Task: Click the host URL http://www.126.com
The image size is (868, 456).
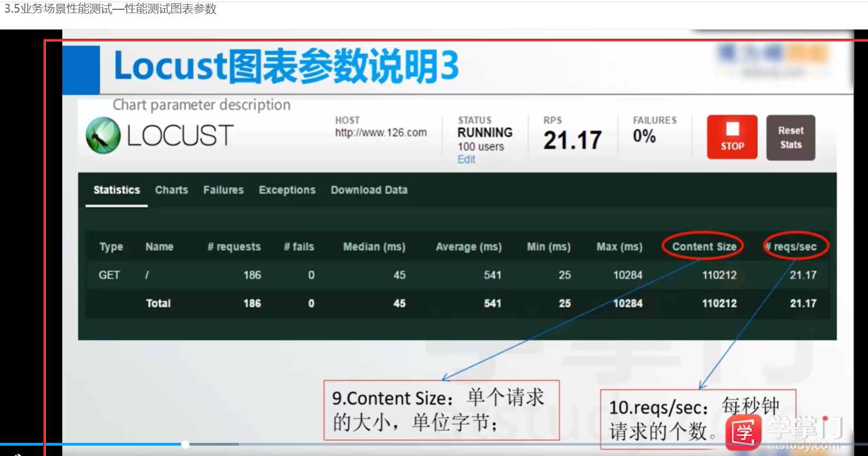Action: [381, 132]
